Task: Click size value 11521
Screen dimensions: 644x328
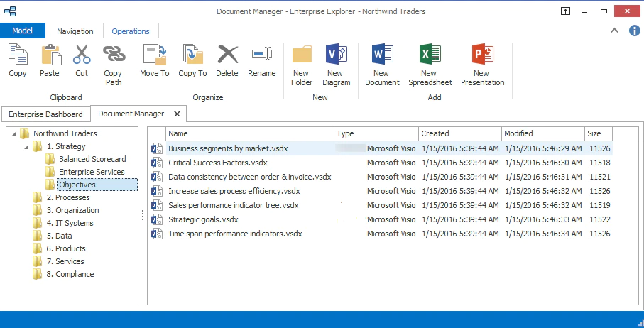Action: pos(600,177)
